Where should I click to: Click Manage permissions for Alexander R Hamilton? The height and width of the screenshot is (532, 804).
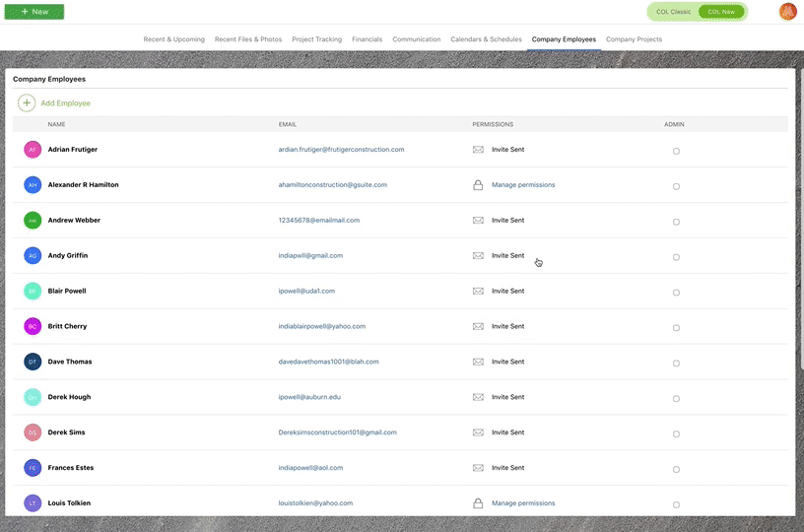click(x=523, y=185)
